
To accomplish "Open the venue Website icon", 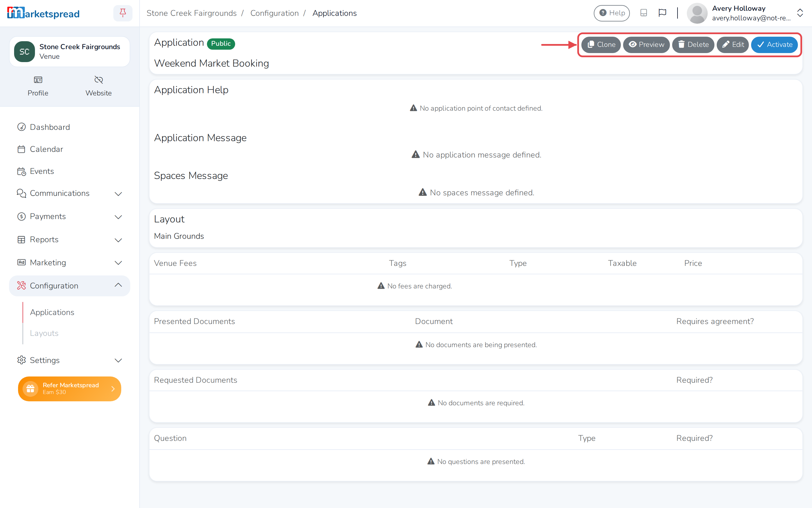I will (x=99, y=80).
